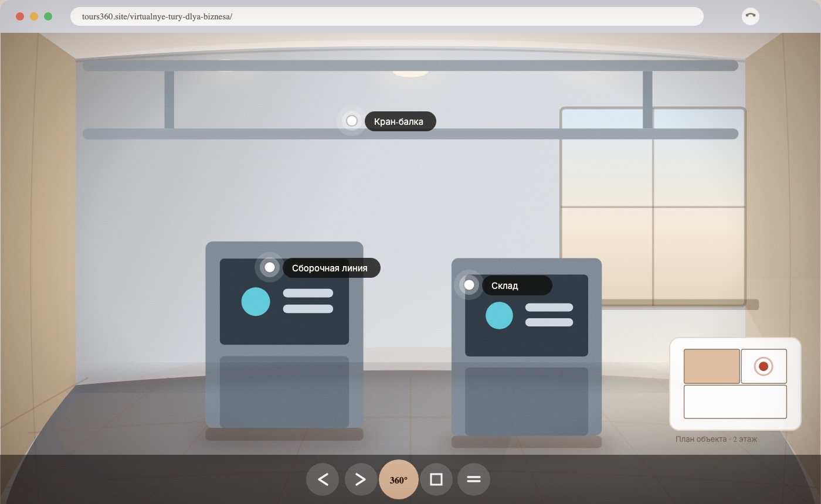Maximize the window with the green button

point(48,16)
